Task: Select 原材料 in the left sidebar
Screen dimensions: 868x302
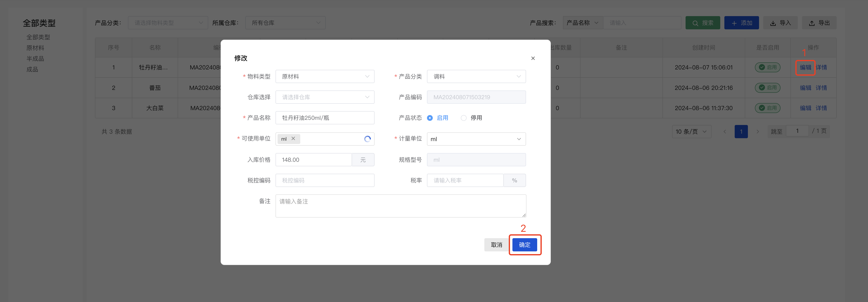Action: click(x=35, y=48)
